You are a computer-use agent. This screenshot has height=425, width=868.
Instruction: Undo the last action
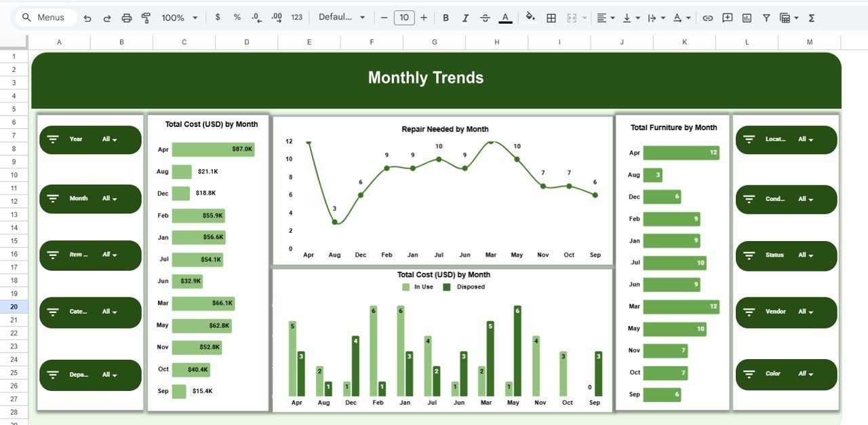87,18
